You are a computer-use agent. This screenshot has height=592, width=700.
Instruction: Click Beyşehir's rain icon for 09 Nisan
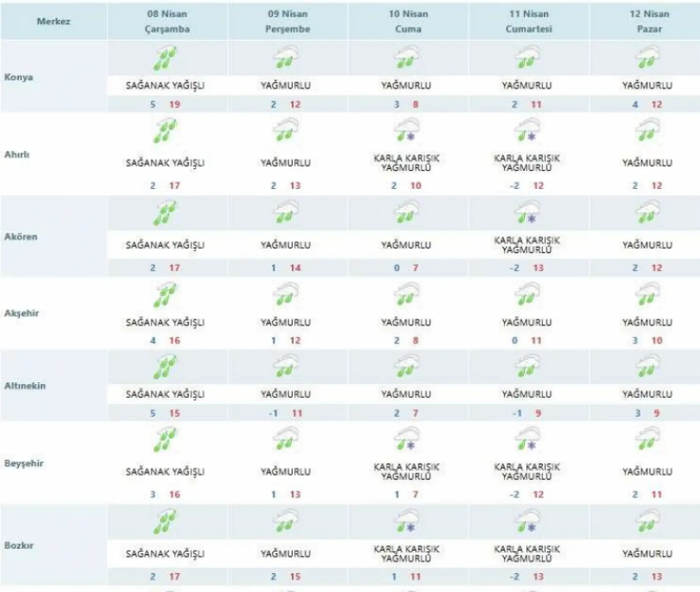[x=286, y=439]
